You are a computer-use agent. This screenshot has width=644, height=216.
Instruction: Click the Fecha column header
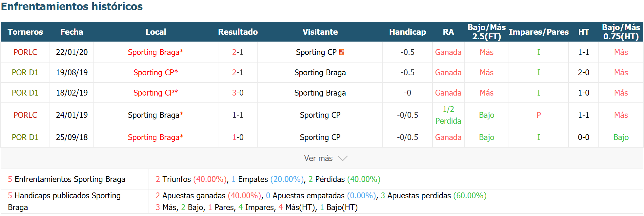(72, 32)
